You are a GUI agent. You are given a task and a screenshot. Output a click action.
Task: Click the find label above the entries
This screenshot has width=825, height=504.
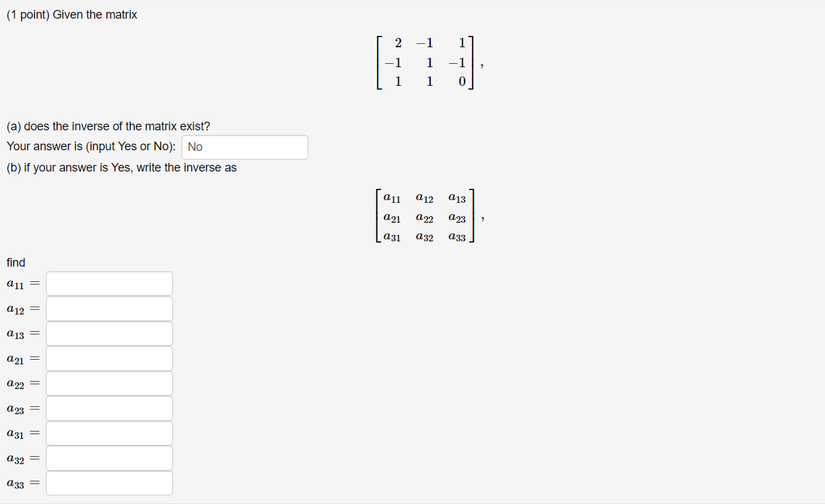click(15, 263)
